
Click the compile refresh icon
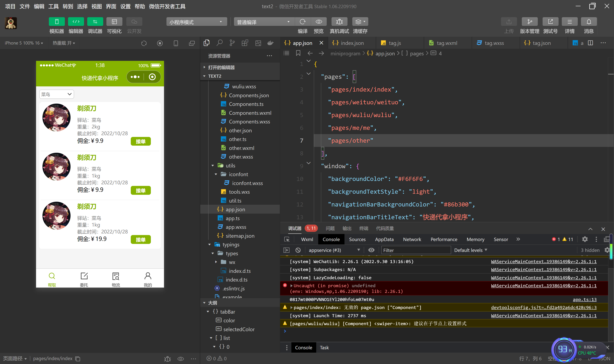click(303, 22)
